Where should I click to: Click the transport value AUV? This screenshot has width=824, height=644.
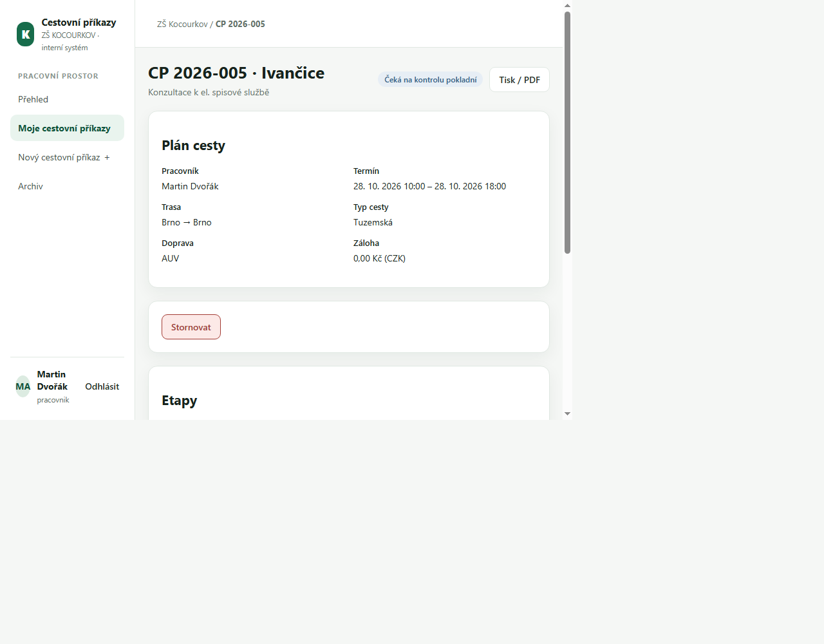coord(171,258)
